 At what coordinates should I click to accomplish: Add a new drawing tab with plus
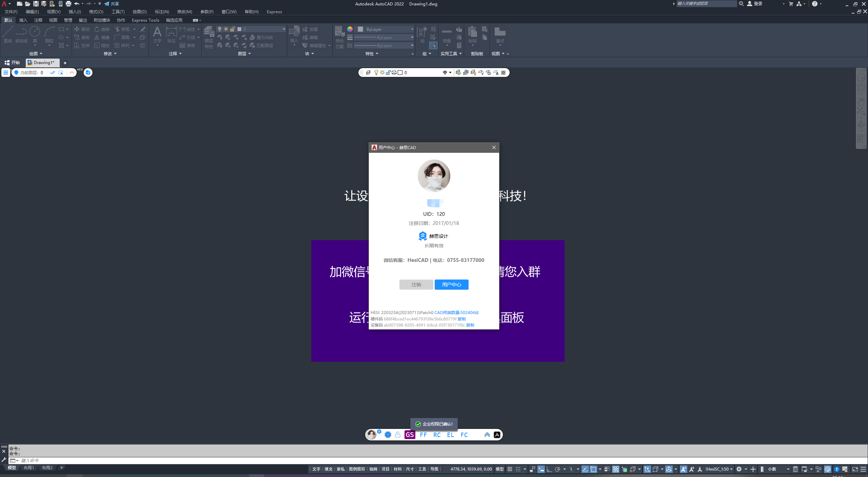(x=65, y=63)
